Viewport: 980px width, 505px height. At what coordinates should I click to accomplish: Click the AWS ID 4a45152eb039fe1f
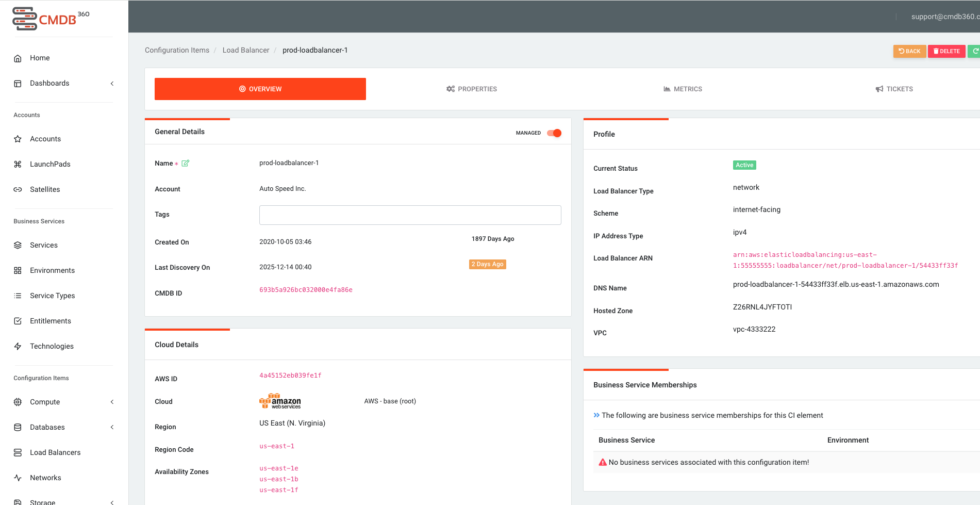tap(290, 376)
